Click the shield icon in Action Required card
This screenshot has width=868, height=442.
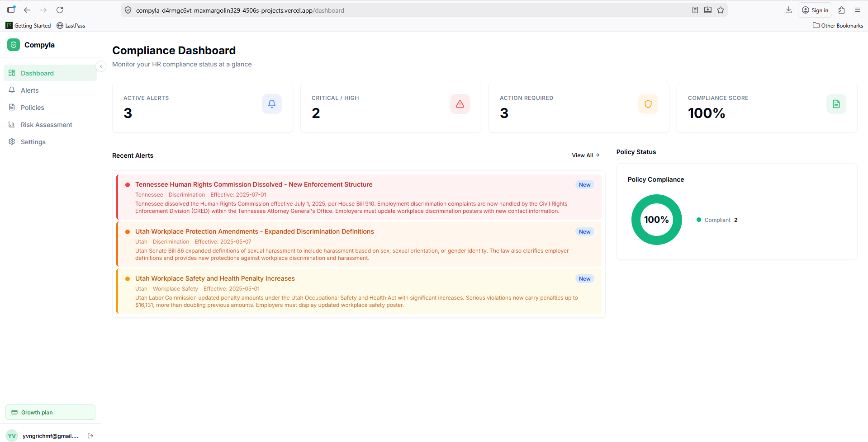coord(648,104)
